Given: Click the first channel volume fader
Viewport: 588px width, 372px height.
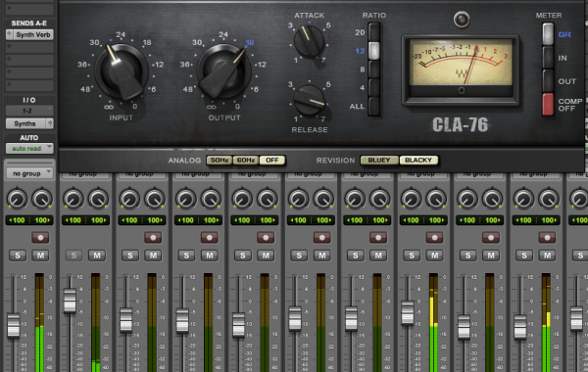Looking at the screenshot, I should coord(14,325).
